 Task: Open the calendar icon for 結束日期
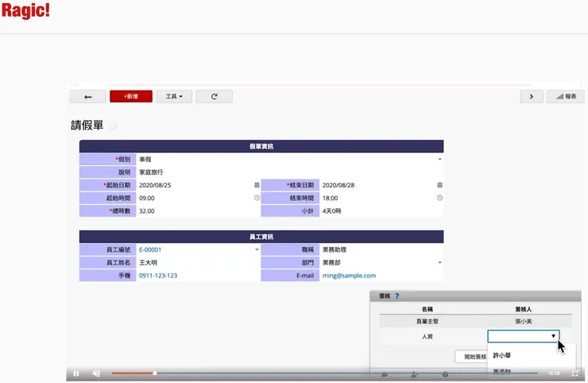[x=440, y=185]
